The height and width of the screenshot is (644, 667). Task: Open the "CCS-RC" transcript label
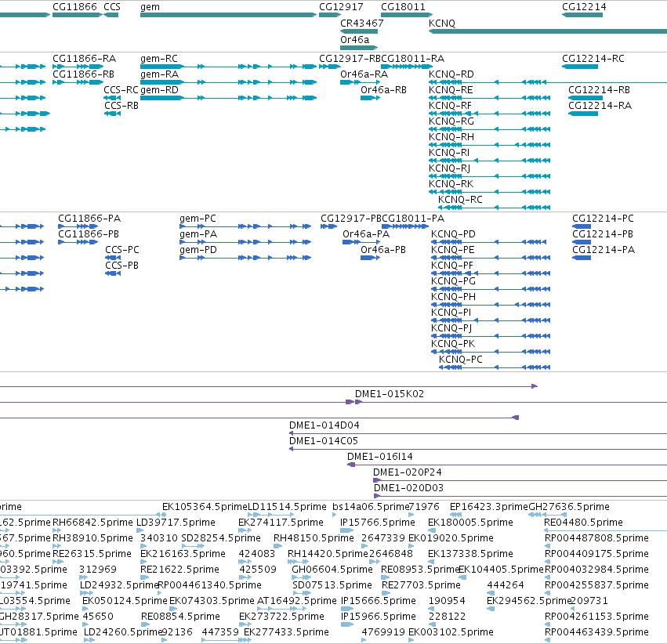(x=121, y=89)
